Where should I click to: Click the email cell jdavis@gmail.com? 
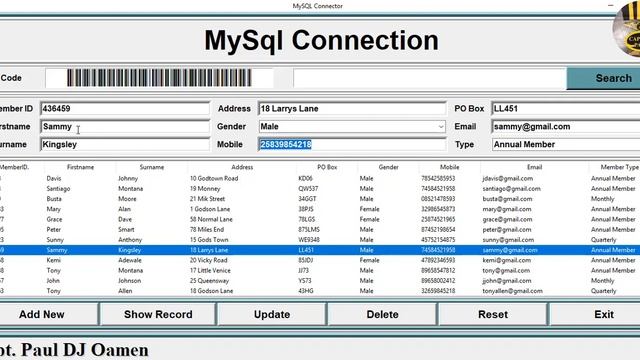[x=507, y=178]
